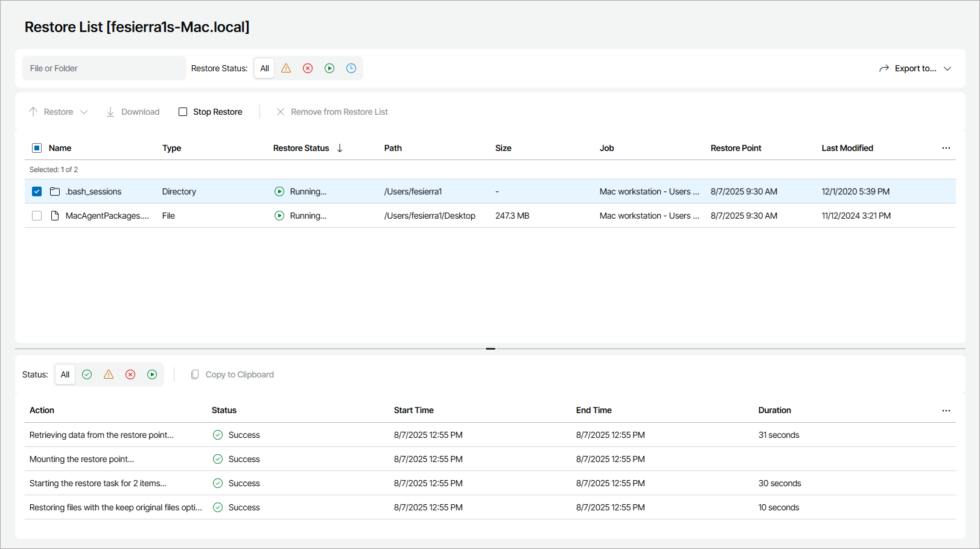Filter restore list by pending clock status

pos(351,68)
